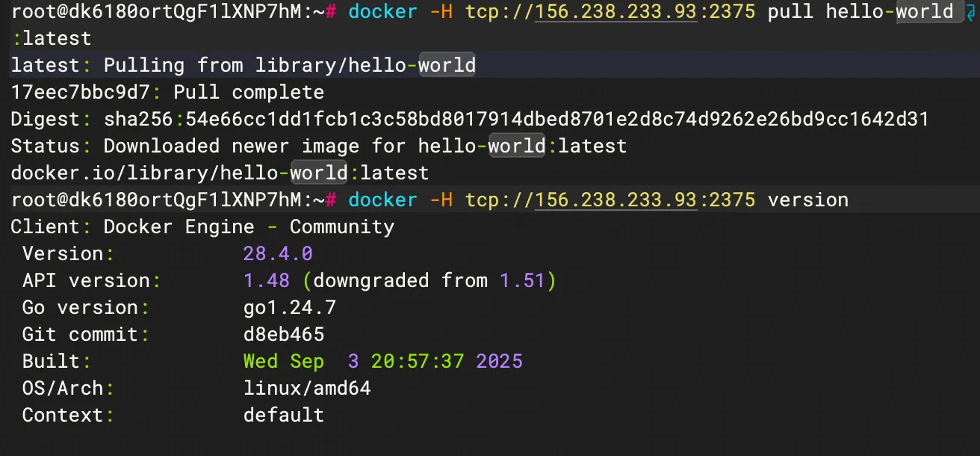Click the OS/Arch value linux/amd64
980x456 pixels.
click(307, 389)
